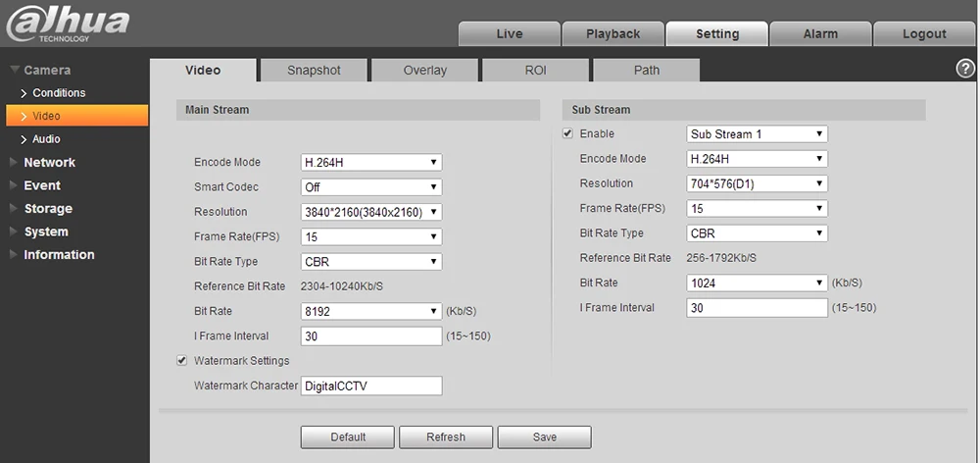This screenshot has width=980, height=463.
Task: Open Sub Stream Bit Rate Type dropdown
Action: coord(757,233)
